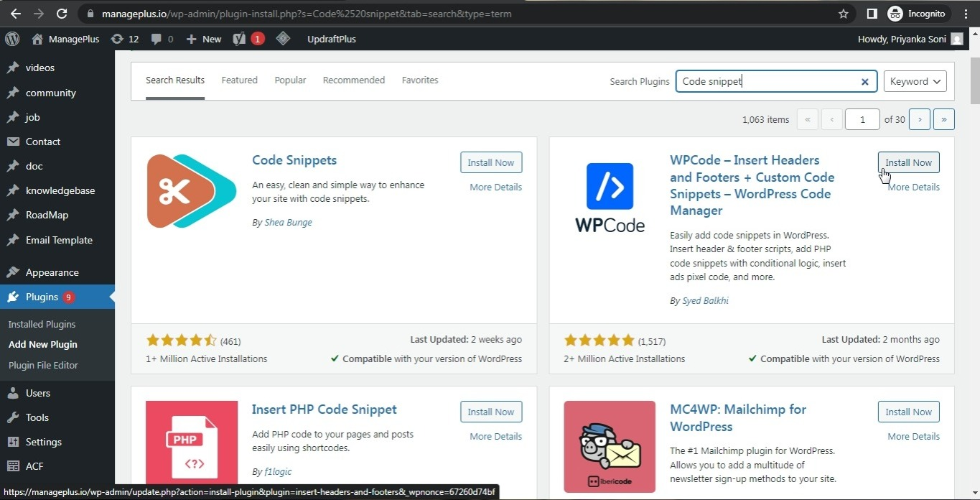This screenshot has height=500, width=980.
Task: Open Users menu in sidebar
Action: [x=38, y=393]
